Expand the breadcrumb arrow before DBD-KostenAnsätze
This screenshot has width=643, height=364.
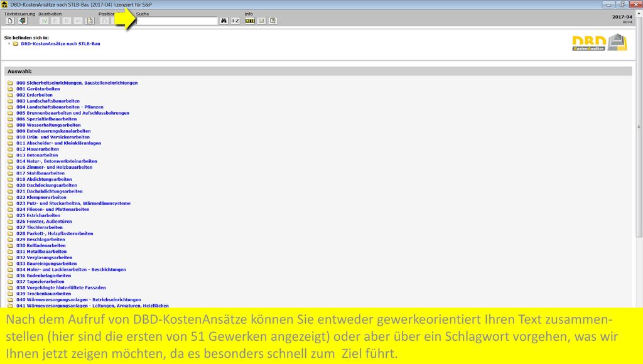(9, 43)
